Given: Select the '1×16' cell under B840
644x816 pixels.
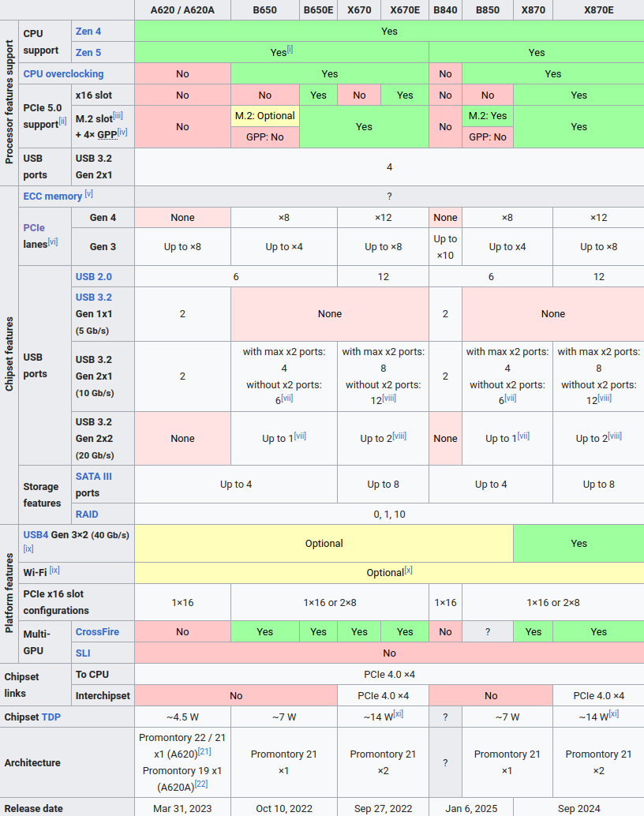Looking at the screenshot, I should tap(445, 603).
